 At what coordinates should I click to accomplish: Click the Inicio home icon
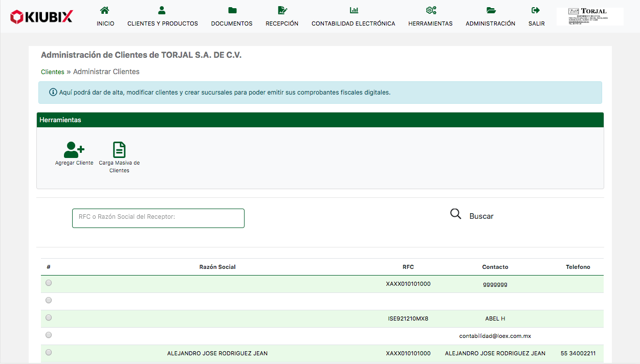[105, 10]
